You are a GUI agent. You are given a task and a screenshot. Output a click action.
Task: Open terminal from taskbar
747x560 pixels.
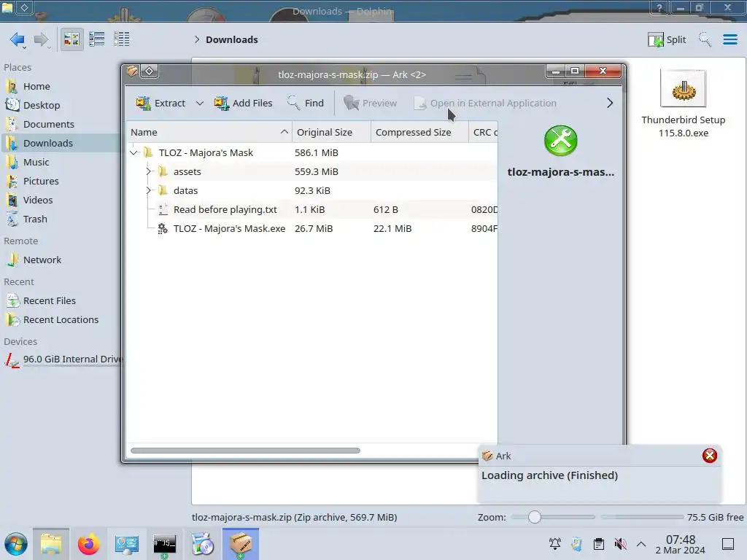coord(164,544)
